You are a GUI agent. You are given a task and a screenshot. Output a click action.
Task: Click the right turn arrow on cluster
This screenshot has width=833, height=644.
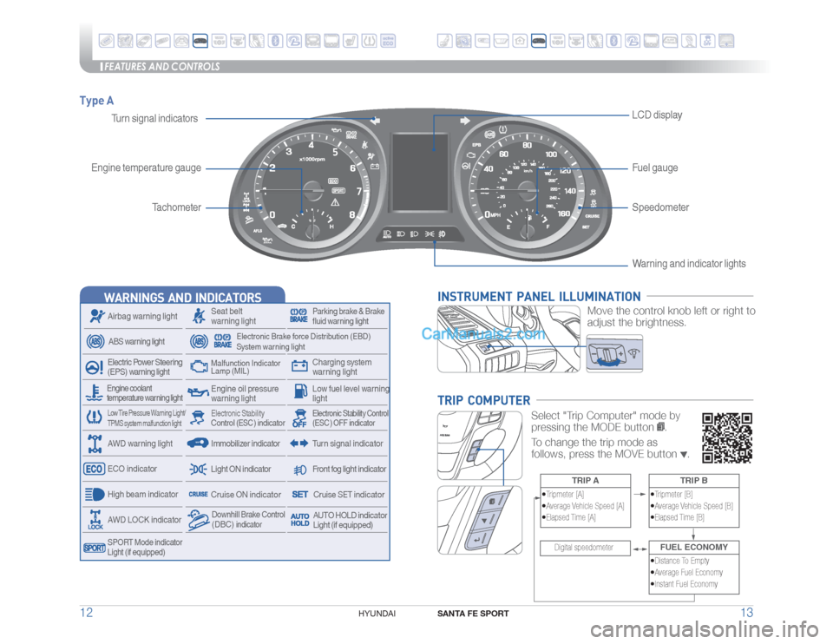click(465, 121)
